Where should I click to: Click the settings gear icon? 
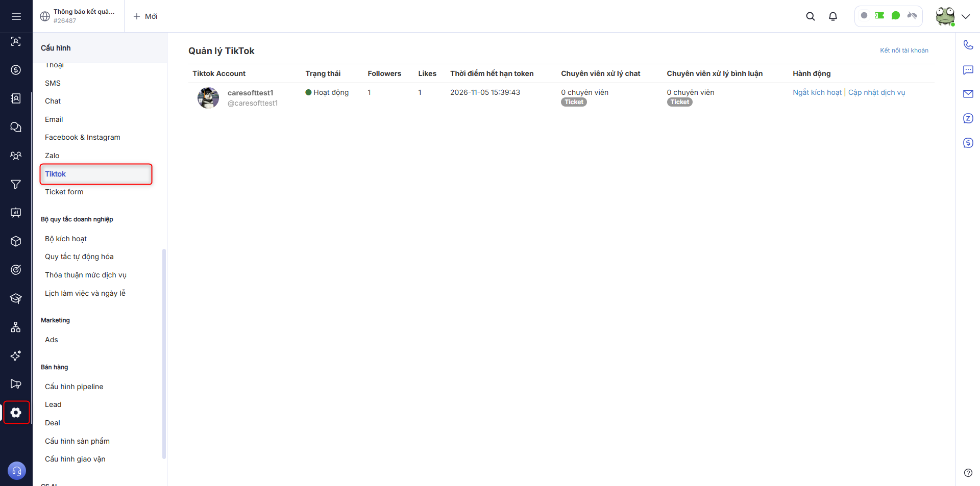tap(16, 413)
